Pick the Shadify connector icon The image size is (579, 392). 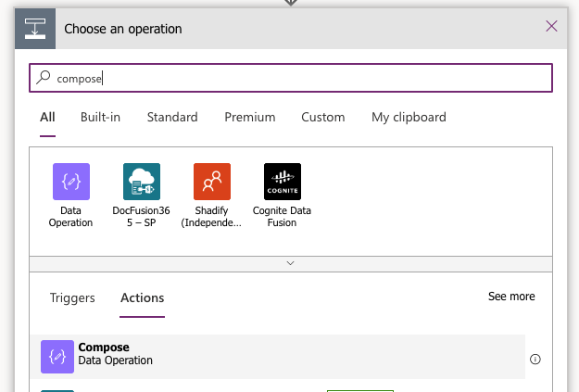211,182
